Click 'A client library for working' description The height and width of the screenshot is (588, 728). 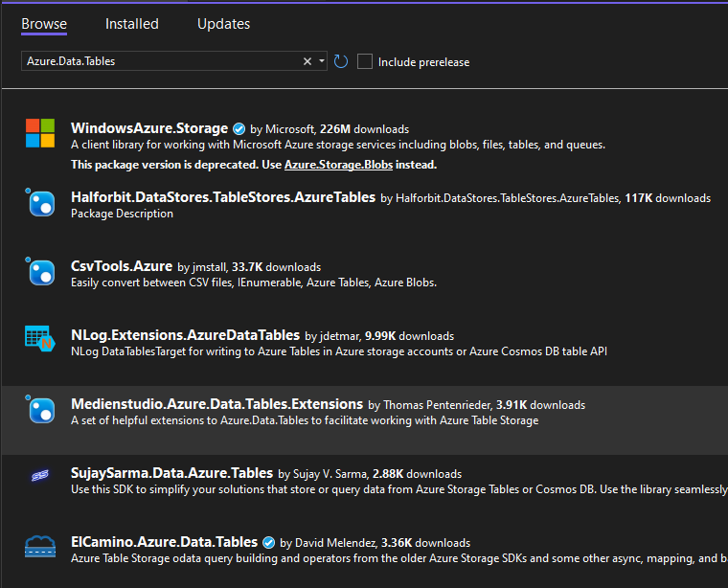338,145
